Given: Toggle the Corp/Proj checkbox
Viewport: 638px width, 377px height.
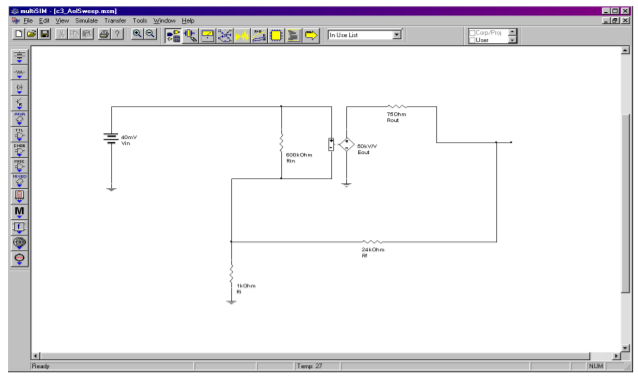Looking at the screenshot, I should [472, 33].
